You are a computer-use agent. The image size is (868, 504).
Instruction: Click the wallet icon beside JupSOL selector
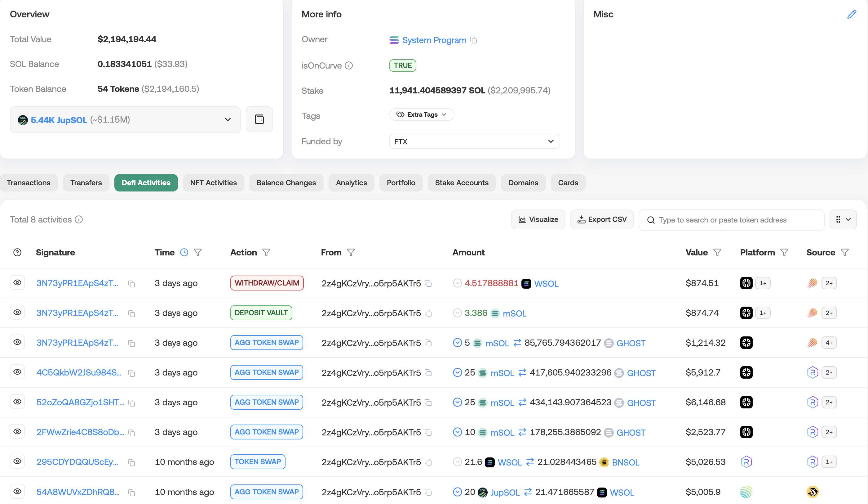tap(259, 119)
